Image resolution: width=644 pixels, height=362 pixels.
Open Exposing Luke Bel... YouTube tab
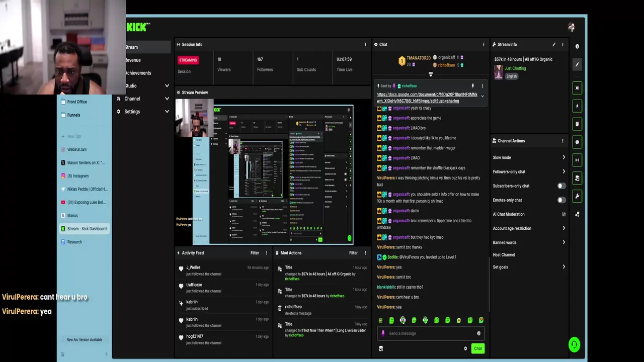(x=84, y=202)
